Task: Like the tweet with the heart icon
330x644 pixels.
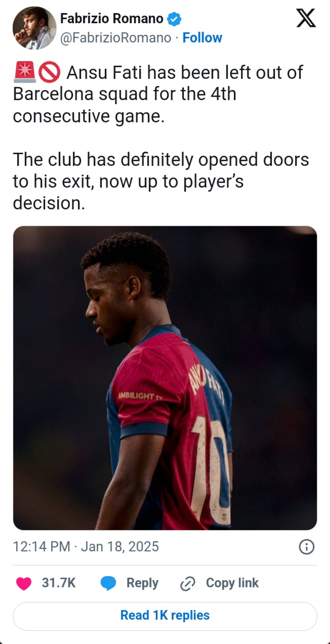Action: point(23,583)
